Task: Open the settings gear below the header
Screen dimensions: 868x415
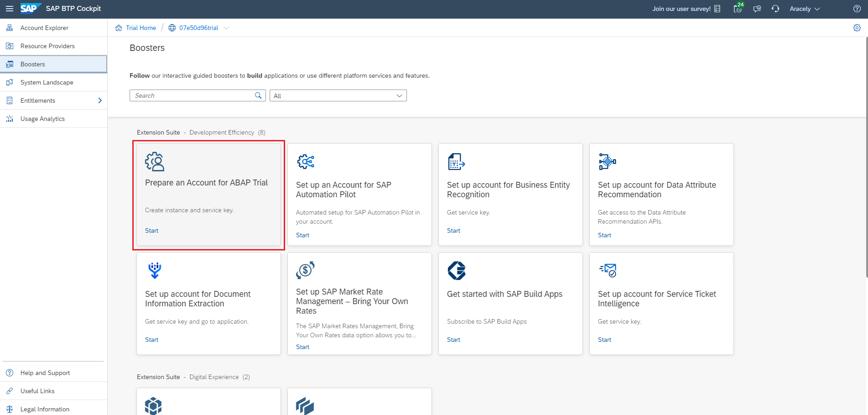Action: (x=857, y=28)
